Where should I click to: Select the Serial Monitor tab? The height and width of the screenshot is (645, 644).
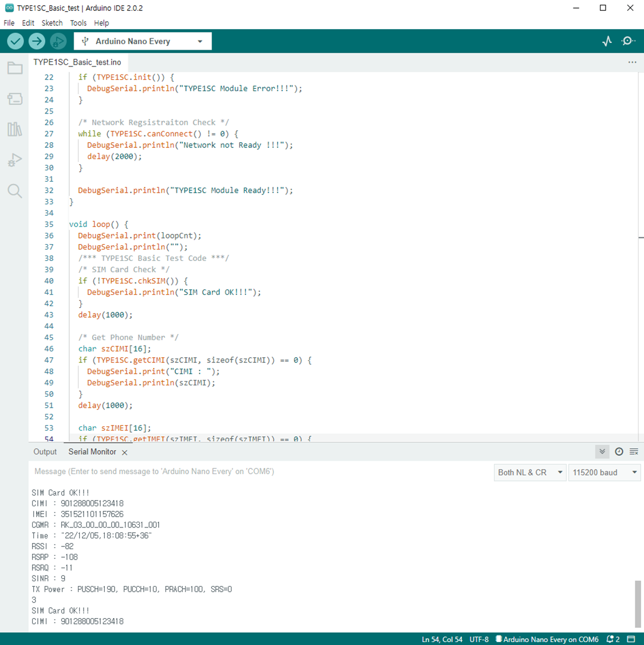[92, 452]
